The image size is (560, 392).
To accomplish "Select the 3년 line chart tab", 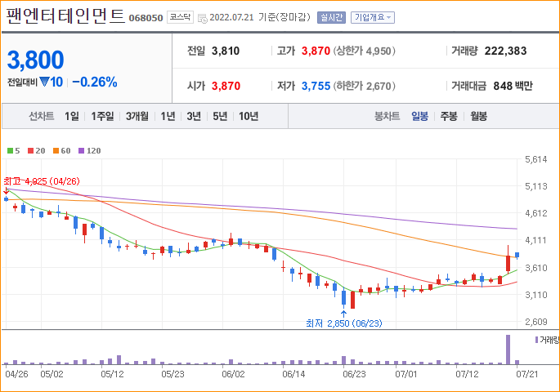I will pyautogui.click(x=194, y=116).
